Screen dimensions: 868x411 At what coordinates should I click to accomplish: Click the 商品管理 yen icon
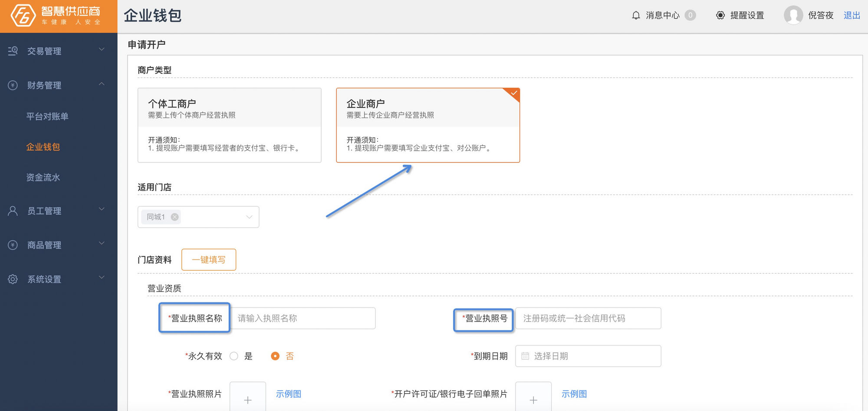pyautogui.click(x=13, y=245)
